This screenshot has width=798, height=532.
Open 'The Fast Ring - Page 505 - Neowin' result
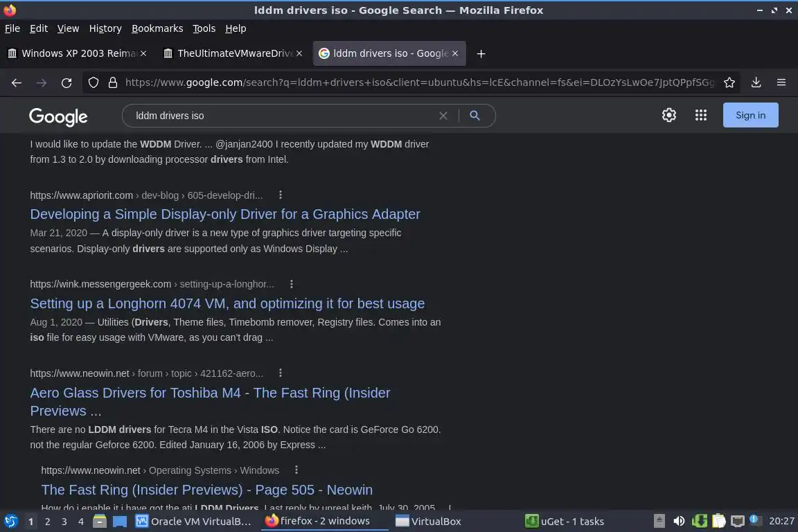coord(206,490)
